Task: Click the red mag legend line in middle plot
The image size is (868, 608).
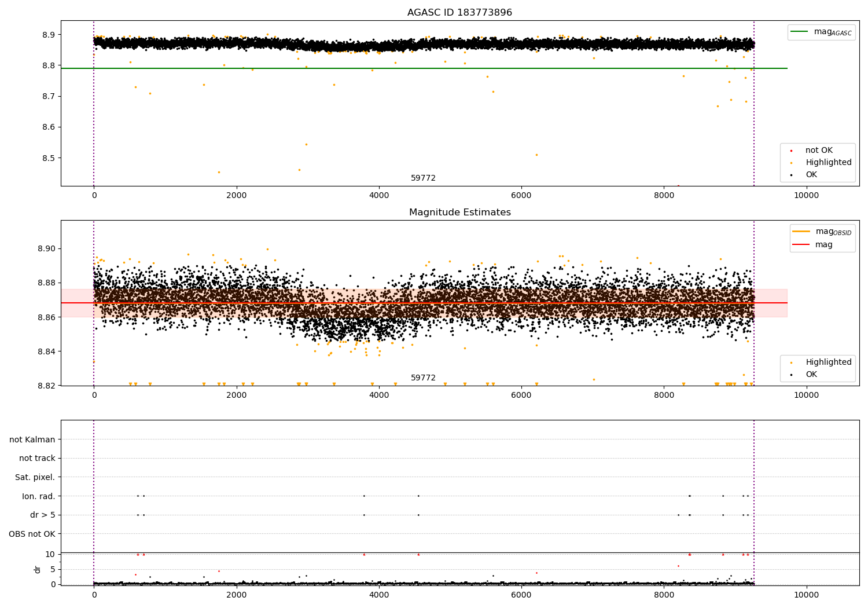Action: (x=801, y=245)
